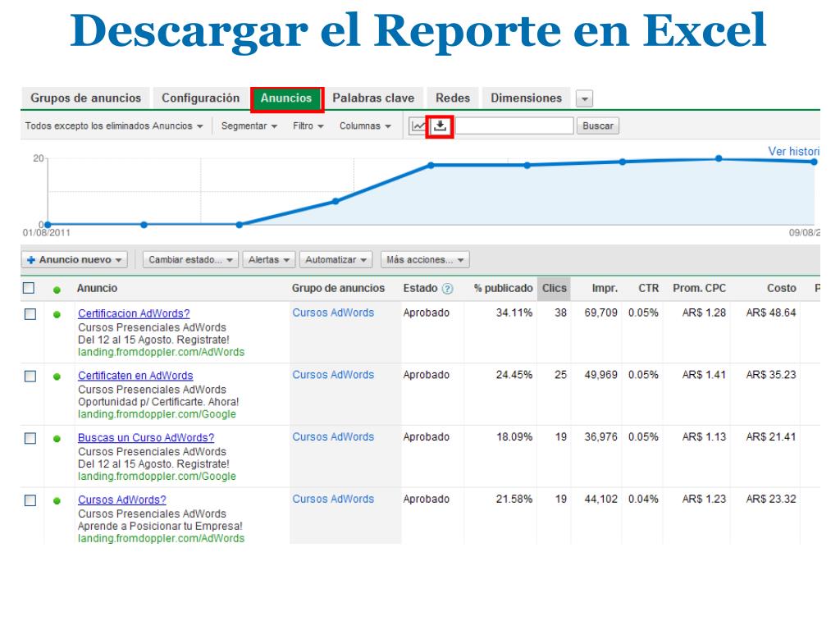Open Cursos AdWords group in Certificaten row
The width and height of the screenshot is (840, 630).
[333, 375]
